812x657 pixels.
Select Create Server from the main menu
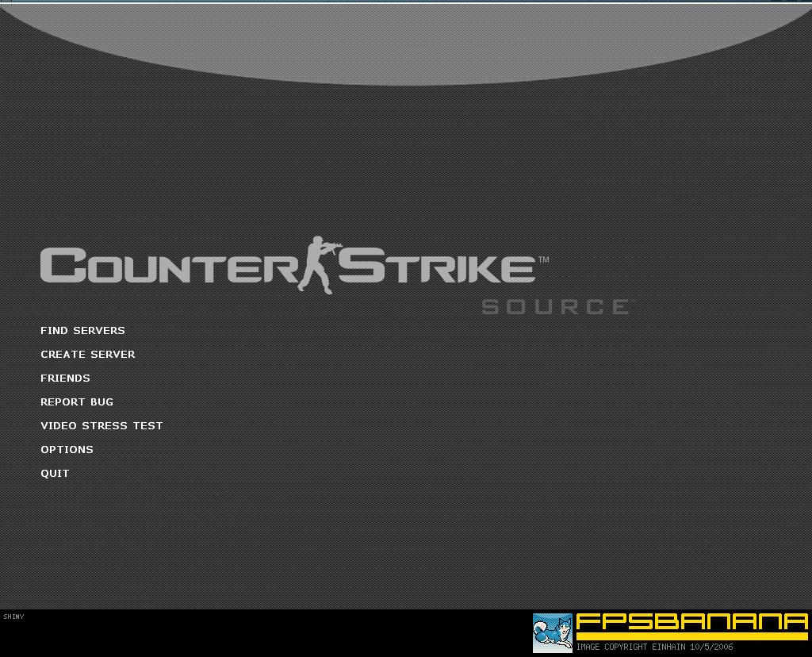(x=88, y=355)
